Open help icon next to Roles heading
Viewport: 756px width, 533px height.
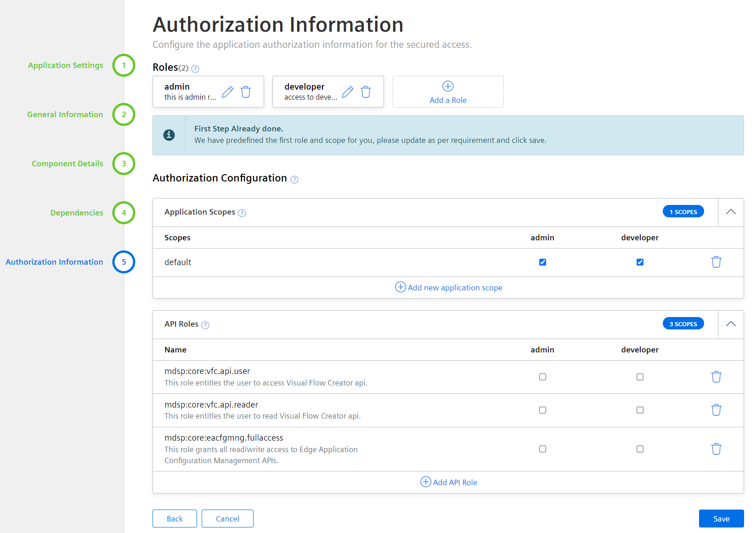tap(195, 69)
